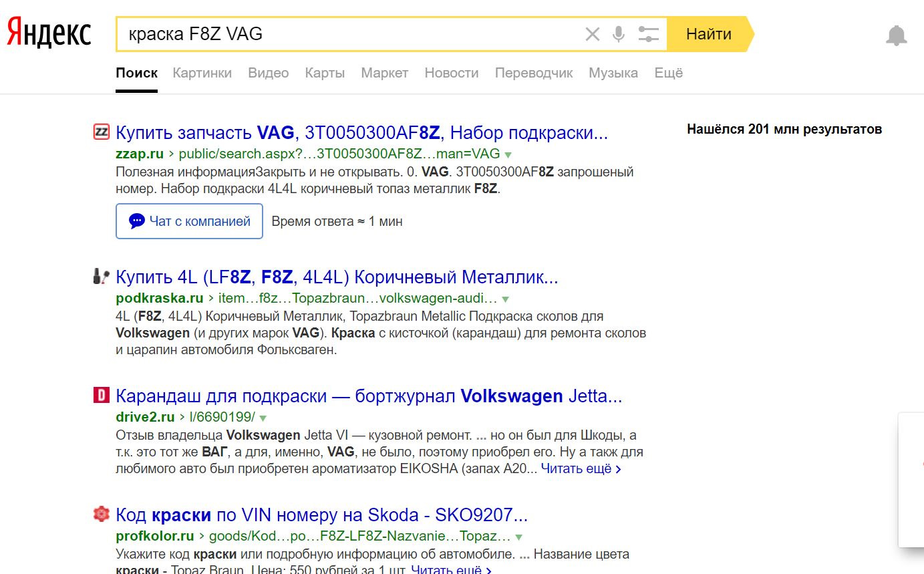Open result 'Купить 4L (LF8Z, F8Z, 4L4L) Коричневый Металлик'
This screenshot has width=924, height=574.
337,277
